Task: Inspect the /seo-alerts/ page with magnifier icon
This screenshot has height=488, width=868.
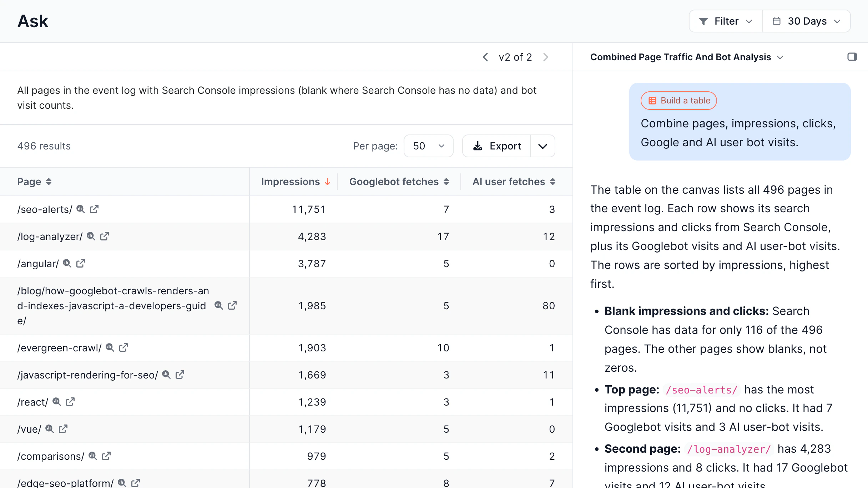Action: point(81,209)
